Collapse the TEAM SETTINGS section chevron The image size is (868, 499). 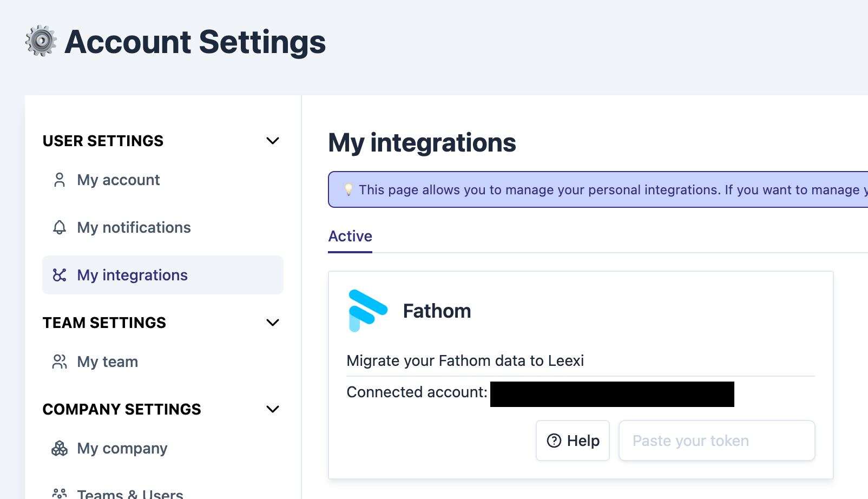click(273, 323)
